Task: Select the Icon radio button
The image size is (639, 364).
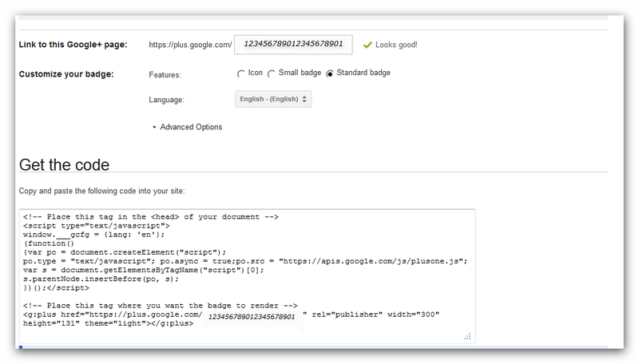Action: point(240,73)
